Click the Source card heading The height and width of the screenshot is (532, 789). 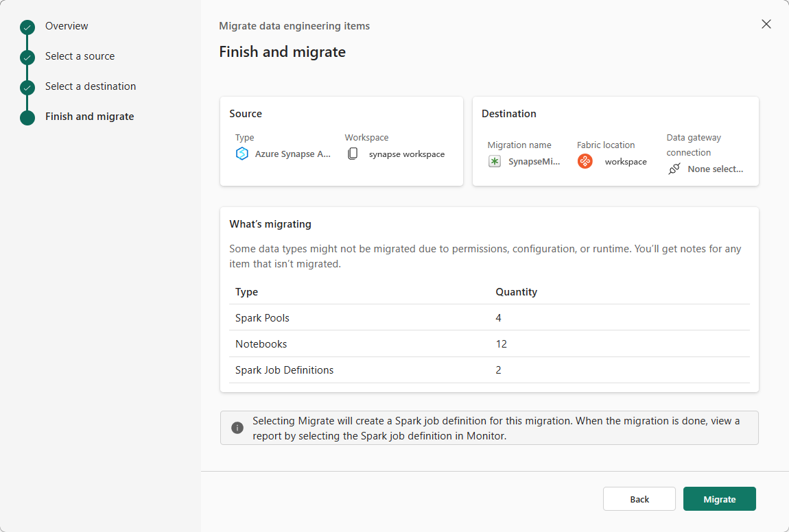pos(246,114)
